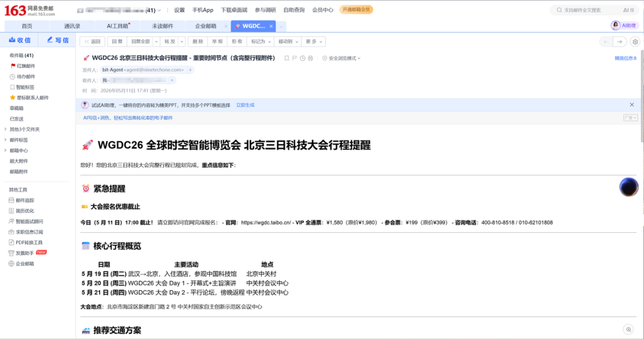Image resolution: width=644 pixels, height=339 pixels.
Task: Click the floating dark orb assistant icon
Action: point(629,187)
